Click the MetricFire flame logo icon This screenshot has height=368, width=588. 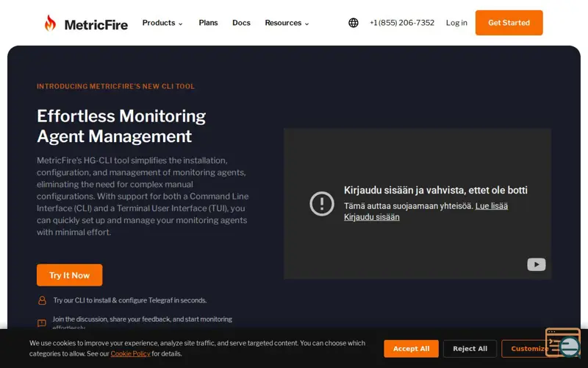point(50,23)
